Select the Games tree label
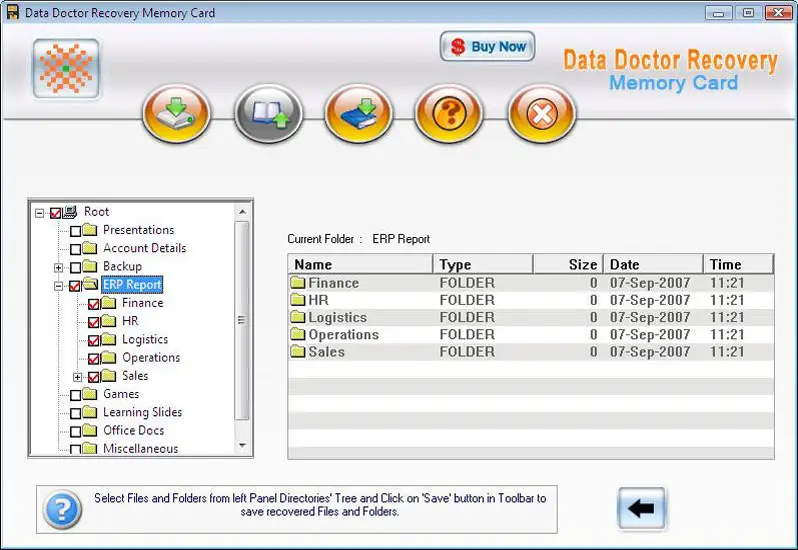Viewport: 798px width, 550px height. click(x=121, y=394)
